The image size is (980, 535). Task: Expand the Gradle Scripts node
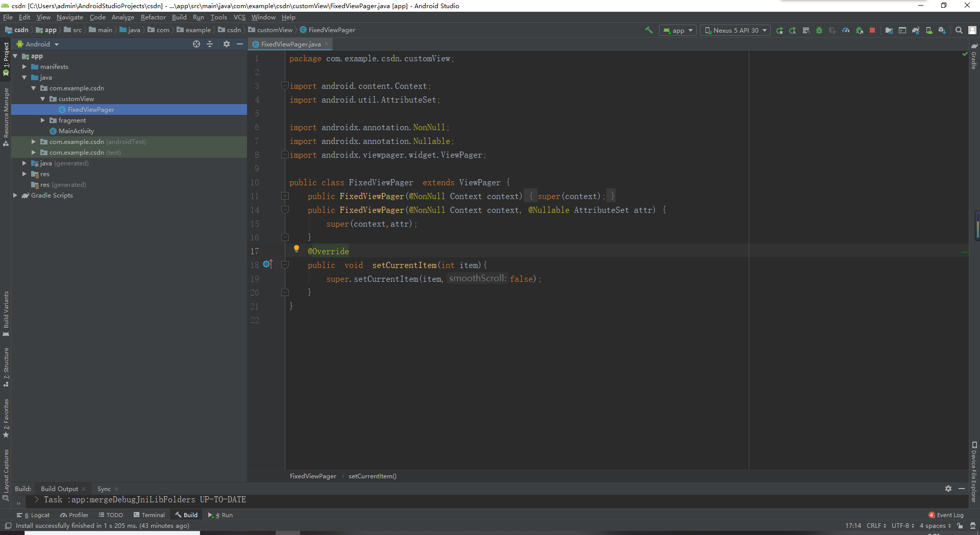click(15, 196)
